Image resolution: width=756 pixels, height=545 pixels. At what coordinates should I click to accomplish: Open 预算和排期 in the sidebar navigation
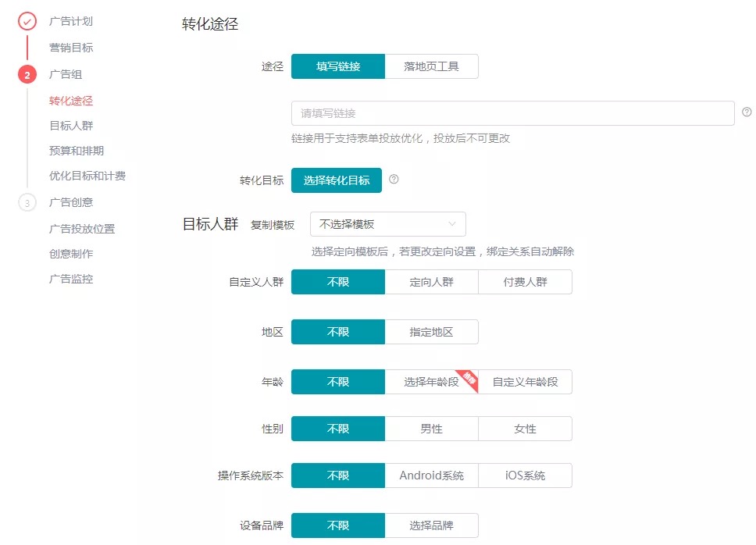[x=77, y=151]
